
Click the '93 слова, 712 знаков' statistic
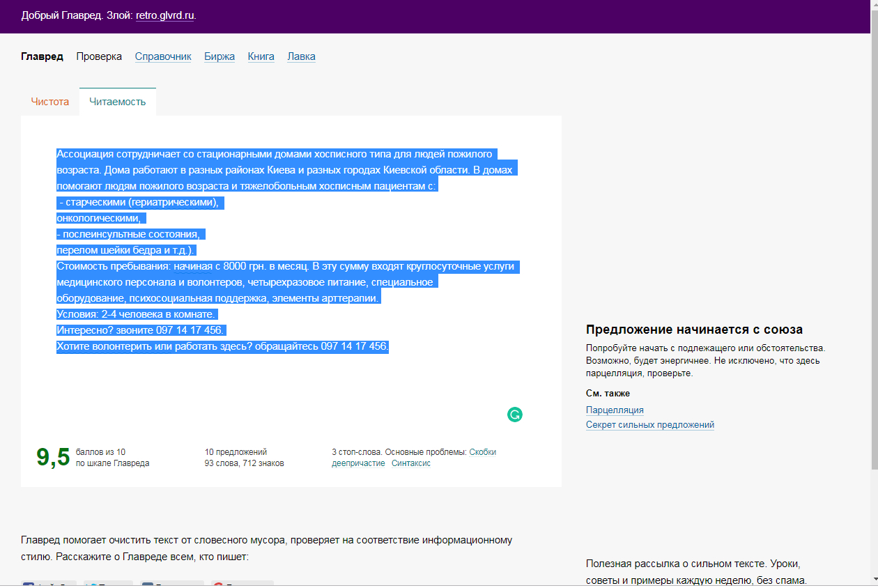pyautogui.click(x=245, y=463)
